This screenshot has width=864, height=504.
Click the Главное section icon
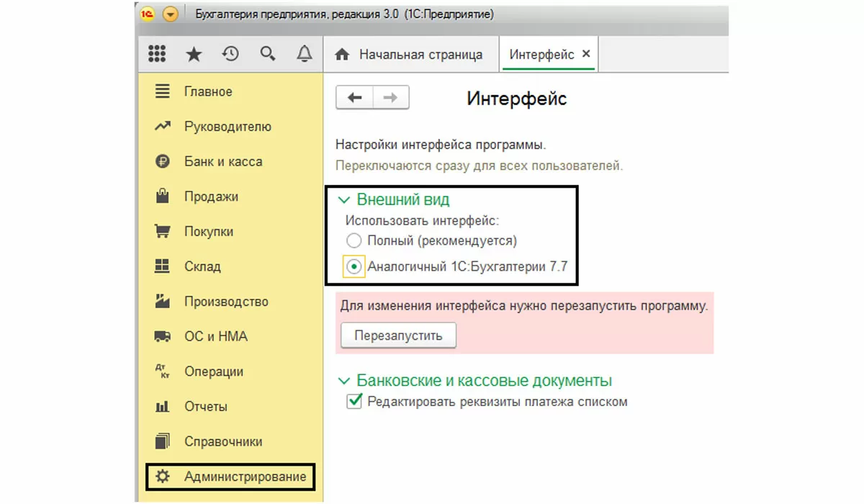tap(163, 91)
